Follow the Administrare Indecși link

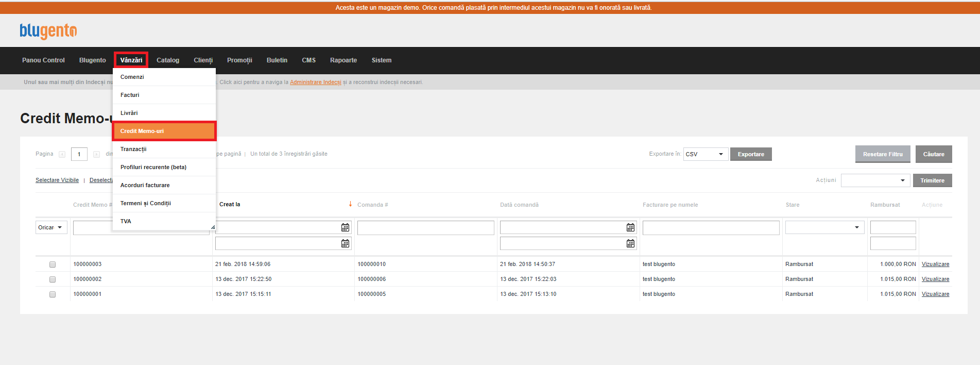[316, 82]
